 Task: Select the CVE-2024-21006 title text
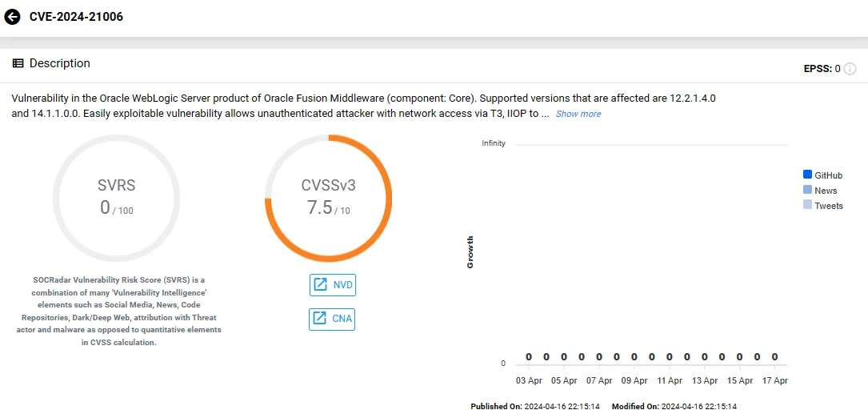pos(76,17)
